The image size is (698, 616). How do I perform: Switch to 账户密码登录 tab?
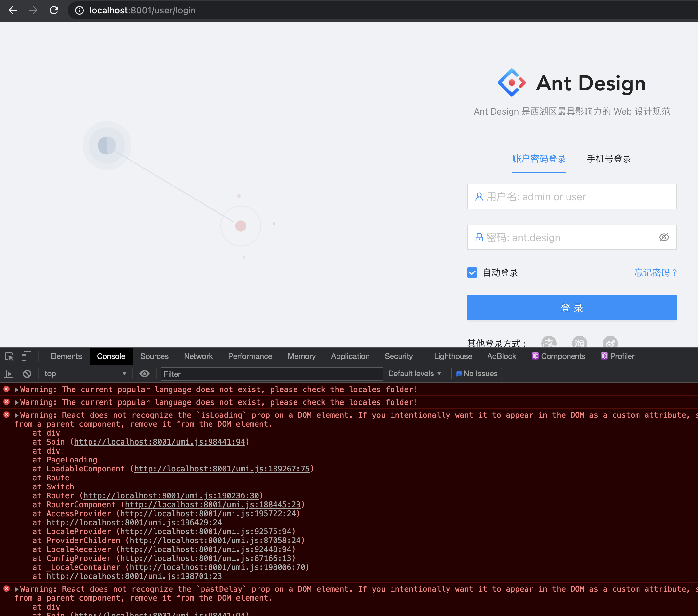pyautogui.click(x=539, y=159)
